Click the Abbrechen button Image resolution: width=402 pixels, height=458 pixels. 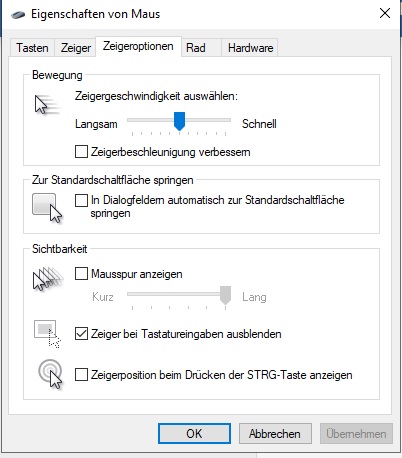(x=275, y=433)
